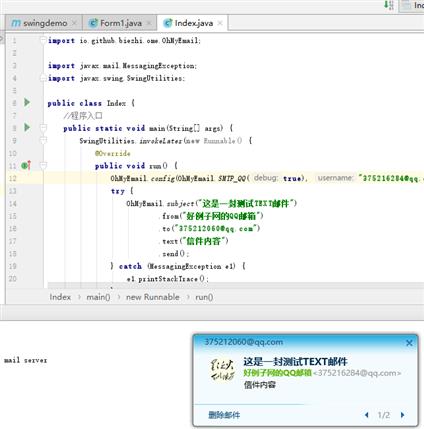
Task: Close the Form1.java editor tab
Action: point(149,23)
